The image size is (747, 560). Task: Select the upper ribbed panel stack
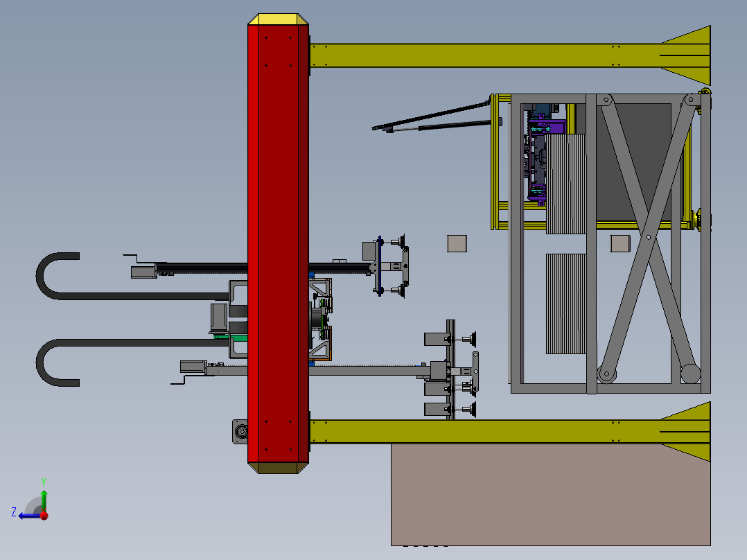(566, 184)
